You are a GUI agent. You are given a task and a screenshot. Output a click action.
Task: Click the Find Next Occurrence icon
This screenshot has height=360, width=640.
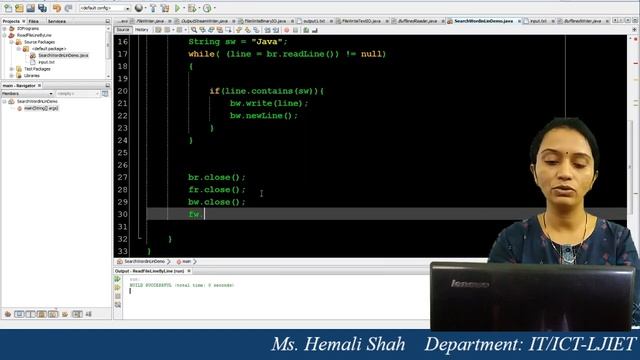tap(211, 30)
